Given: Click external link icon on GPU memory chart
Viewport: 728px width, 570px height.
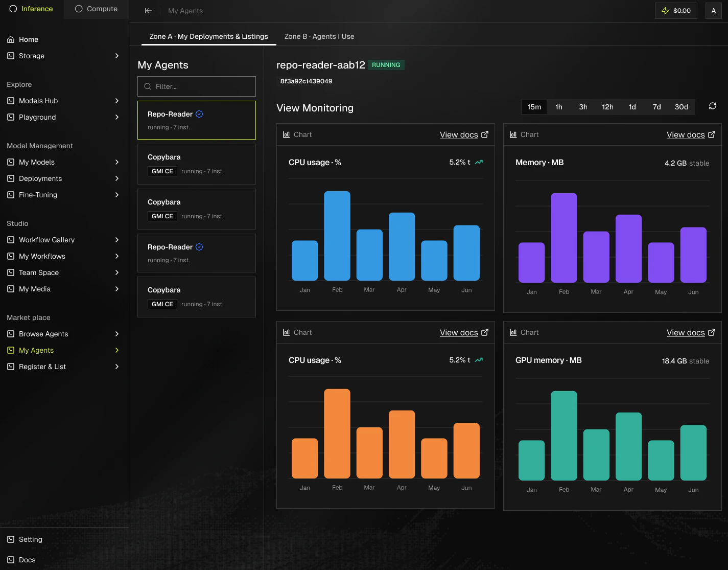Looking at the screenshot, I should [x=712, y=332].
